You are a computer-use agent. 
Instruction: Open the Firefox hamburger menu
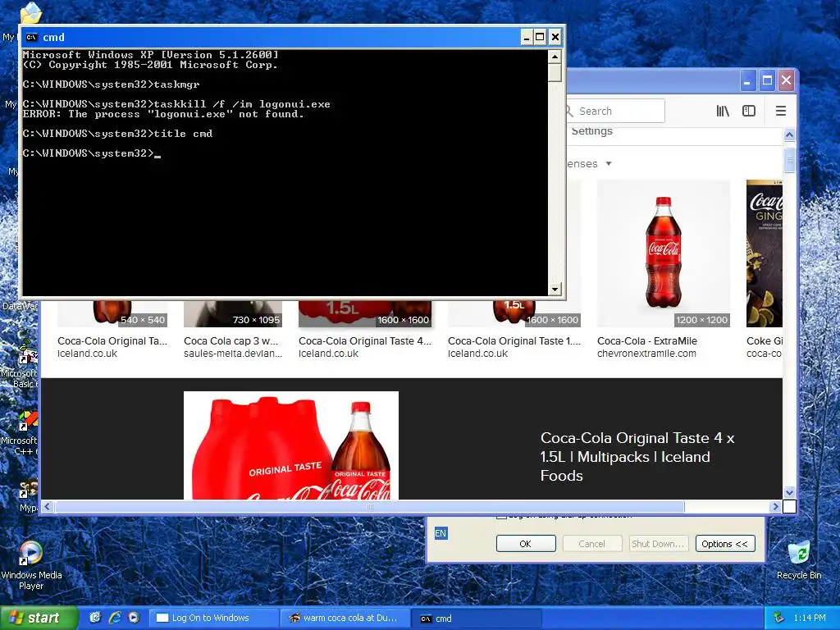pos(781,111)
